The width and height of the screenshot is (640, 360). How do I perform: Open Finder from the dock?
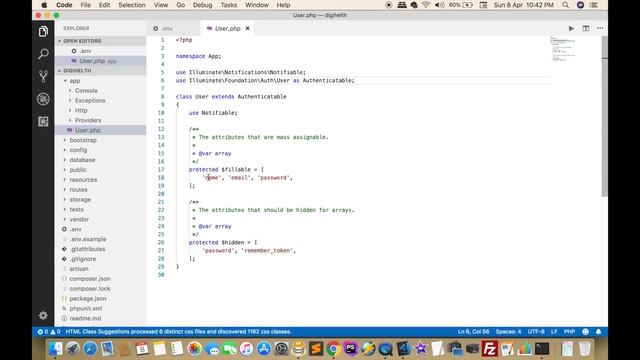56,349
